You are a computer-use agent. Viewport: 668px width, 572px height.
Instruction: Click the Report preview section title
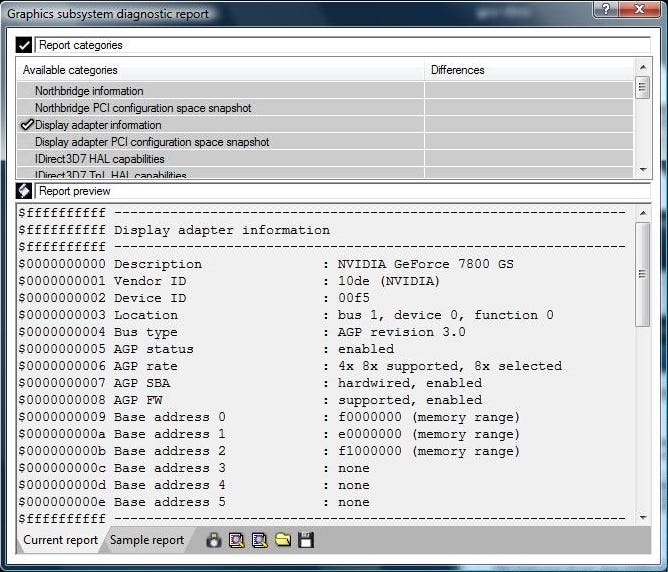(75, 191)
